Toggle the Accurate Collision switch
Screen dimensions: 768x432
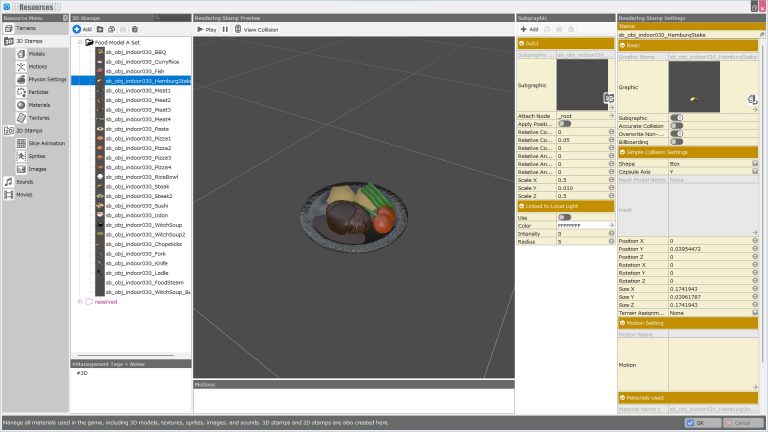pos(677,126)
